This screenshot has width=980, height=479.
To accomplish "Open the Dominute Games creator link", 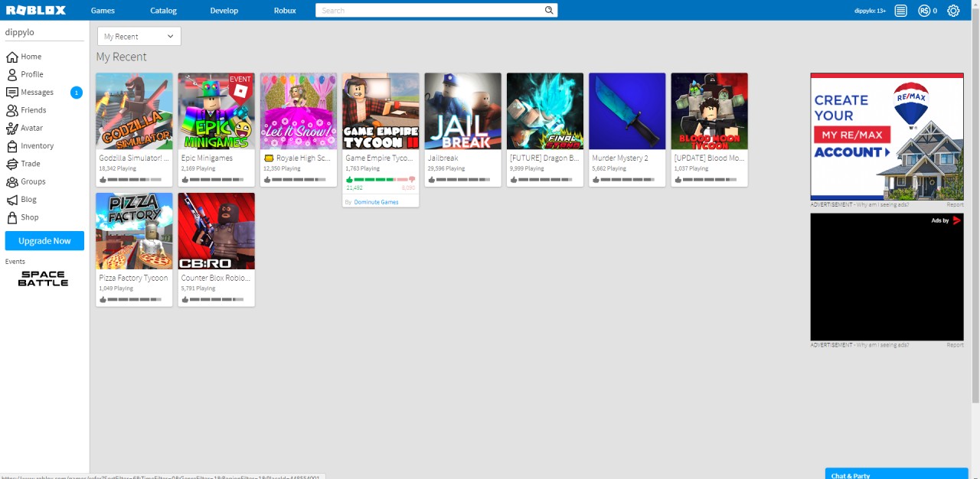I will [x=376, y=202].
